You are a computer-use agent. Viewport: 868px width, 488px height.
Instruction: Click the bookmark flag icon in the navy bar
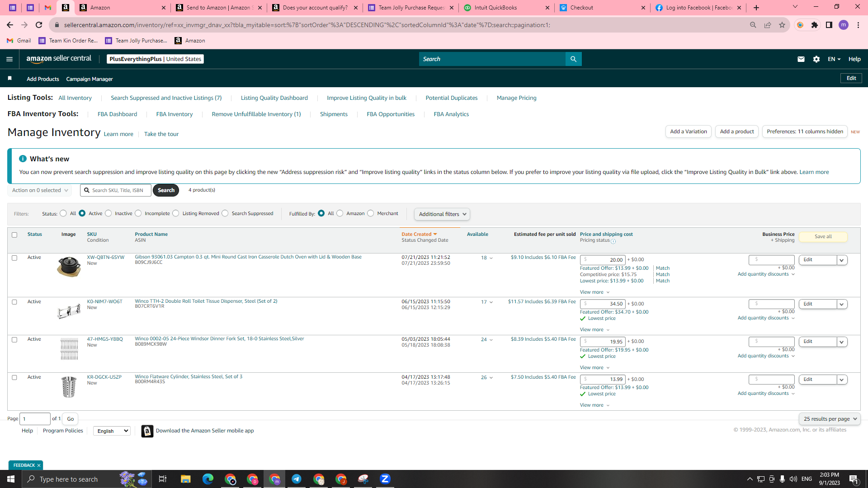click(9, 79)
